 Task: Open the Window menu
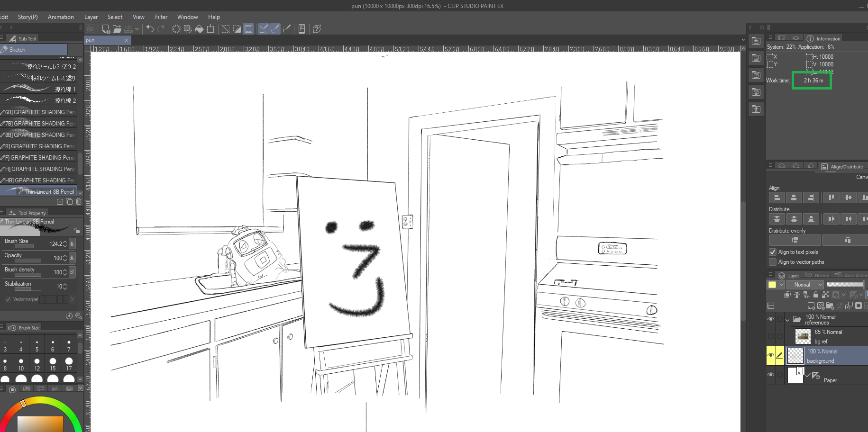(188, 17)
